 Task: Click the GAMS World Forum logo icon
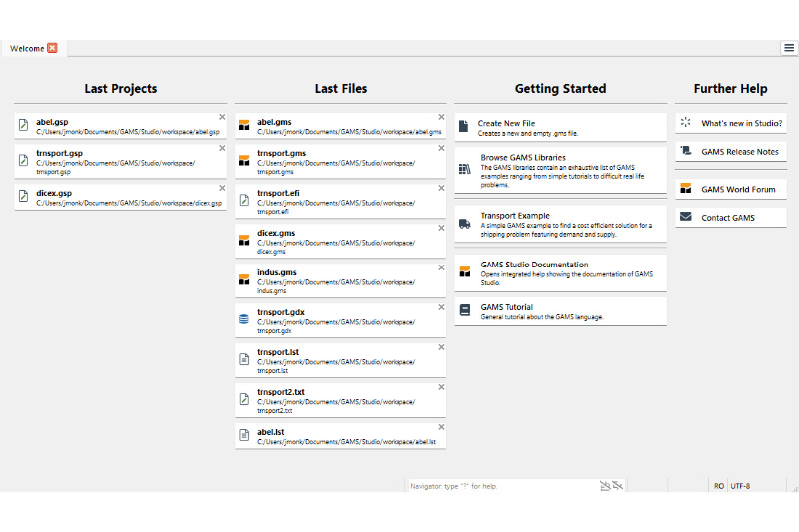(686, 188)
